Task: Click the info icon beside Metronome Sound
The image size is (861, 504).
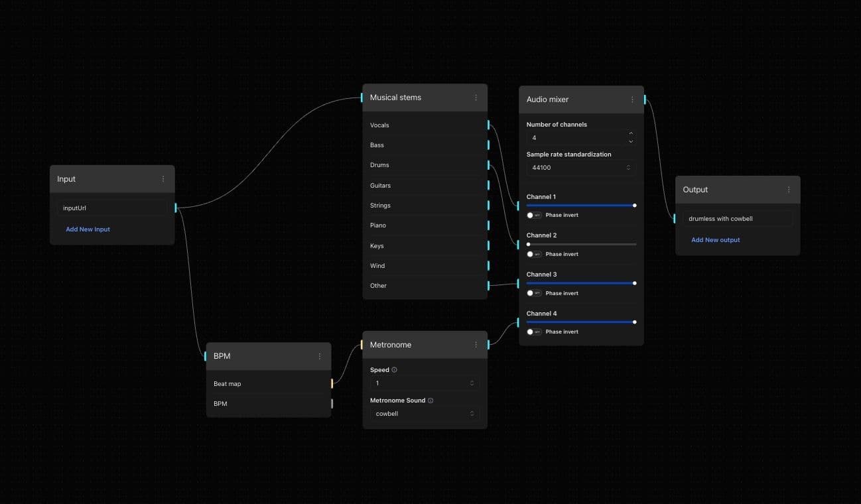Action: pos(430,401)
